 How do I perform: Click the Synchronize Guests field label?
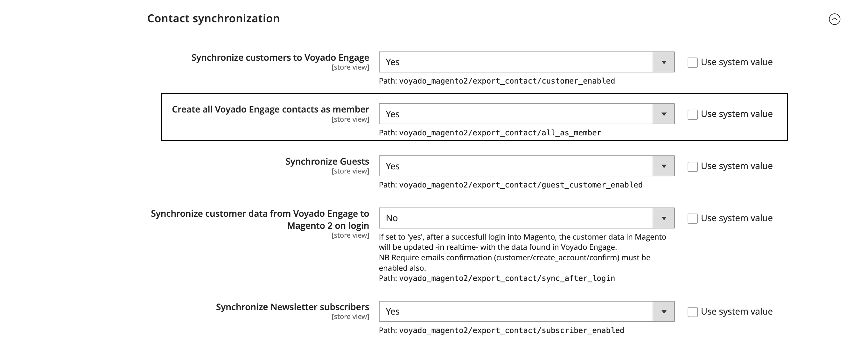327,161
